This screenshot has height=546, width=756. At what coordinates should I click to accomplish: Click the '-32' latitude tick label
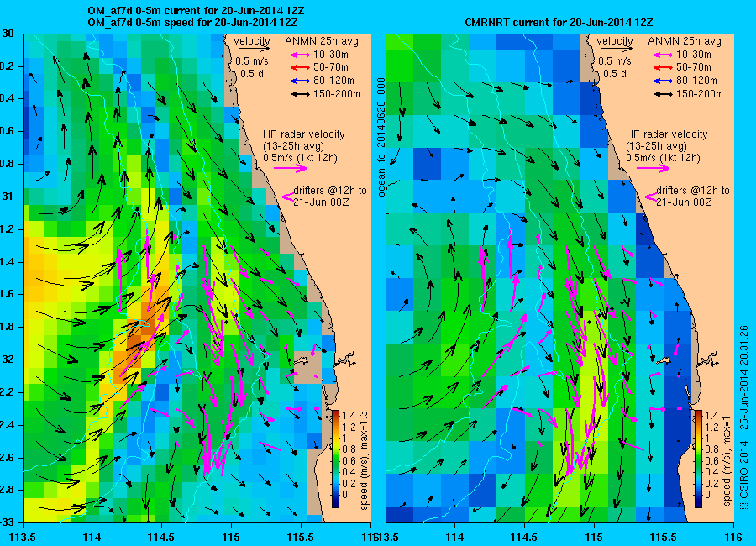click(7, 360)
